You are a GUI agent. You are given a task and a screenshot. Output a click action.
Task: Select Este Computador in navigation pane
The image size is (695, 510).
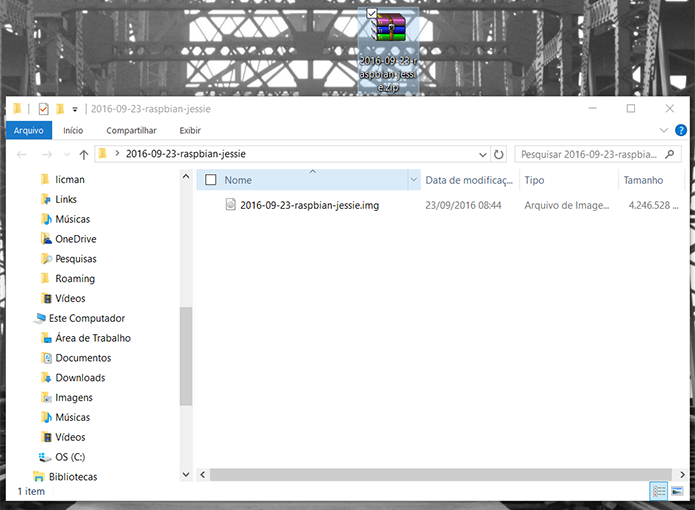coord(87,318)
